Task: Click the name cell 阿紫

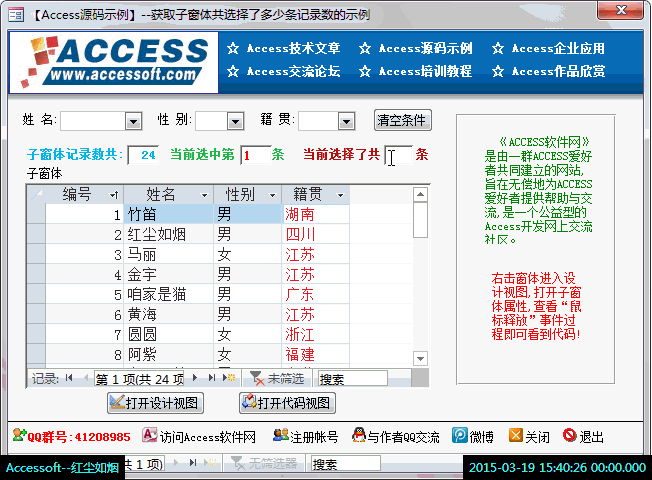Action: [168, 354]
